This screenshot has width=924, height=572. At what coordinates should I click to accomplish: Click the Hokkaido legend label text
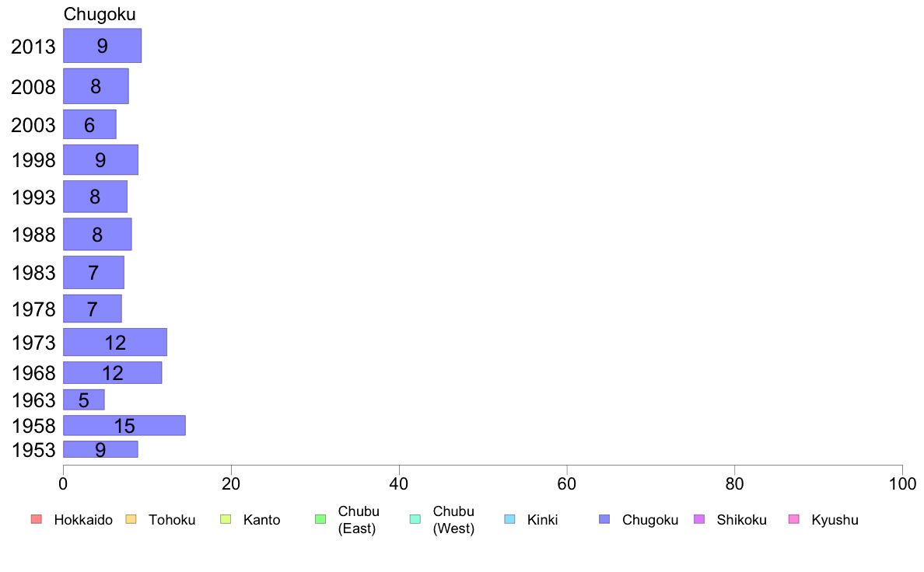tap(83, 520)
